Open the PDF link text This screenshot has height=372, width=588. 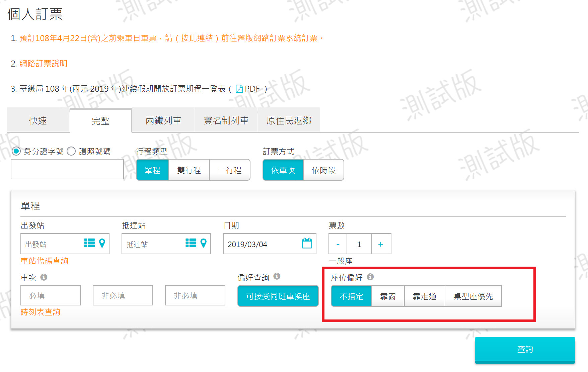(x=252, y=89)
